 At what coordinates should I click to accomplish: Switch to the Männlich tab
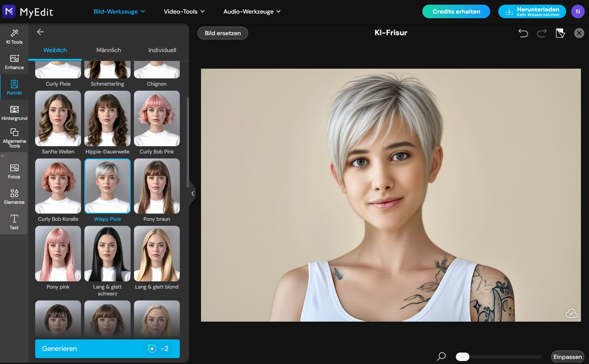click(x=109, y=50)
